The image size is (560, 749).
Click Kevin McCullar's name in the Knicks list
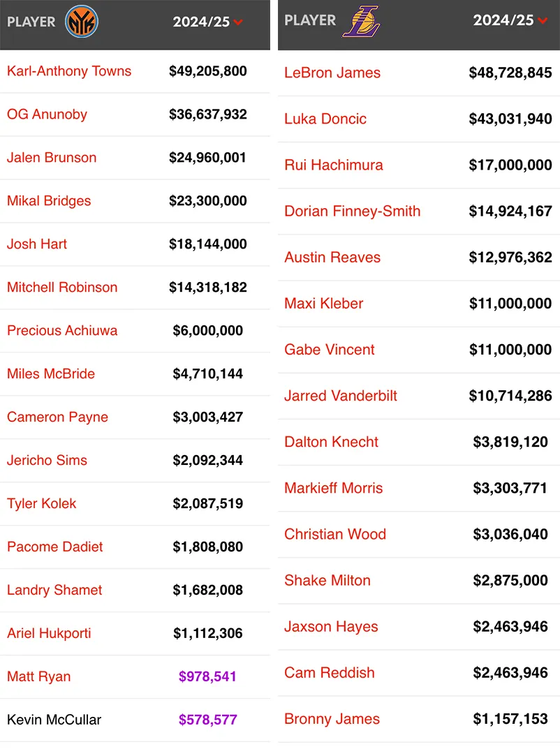point(54,720)
